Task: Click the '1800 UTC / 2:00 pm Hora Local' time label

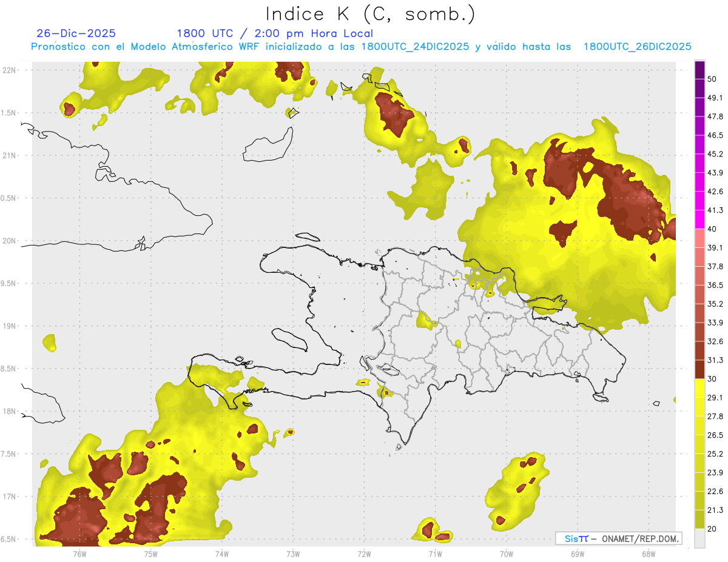Action: point(275,33)
